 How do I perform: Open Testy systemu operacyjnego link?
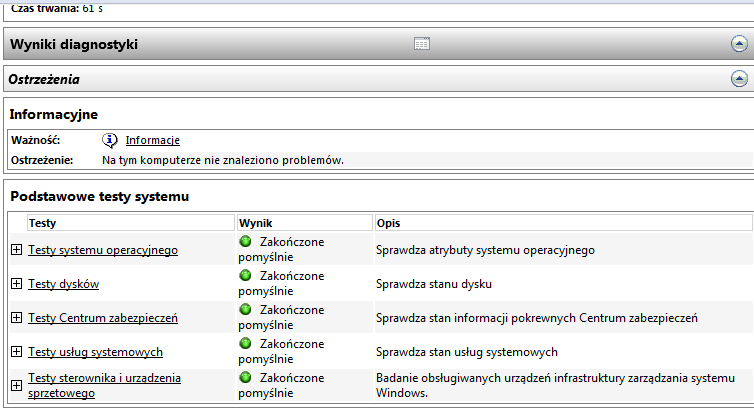(102, 250)
